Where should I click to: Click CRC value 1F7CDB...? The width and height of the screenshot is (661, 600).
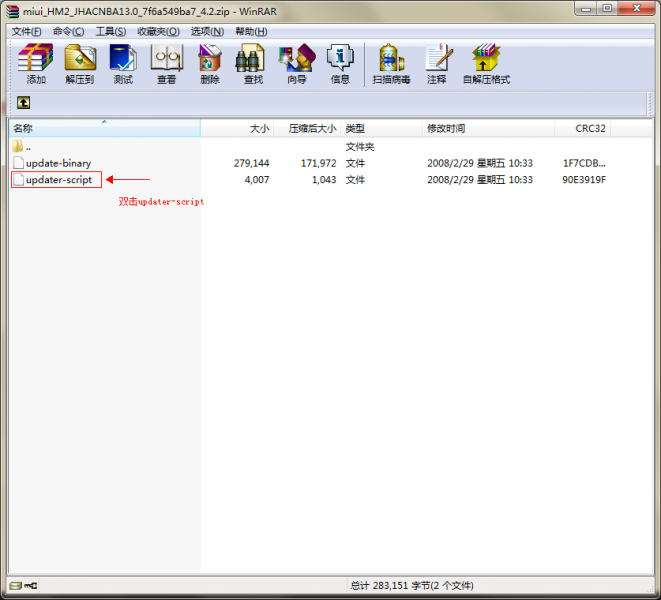tap(584, 163)
